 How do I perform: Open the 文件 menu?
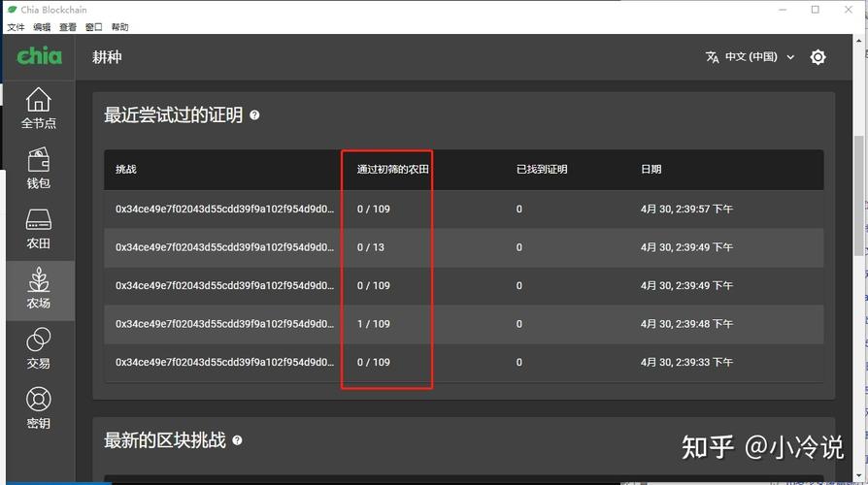point(16,27)
